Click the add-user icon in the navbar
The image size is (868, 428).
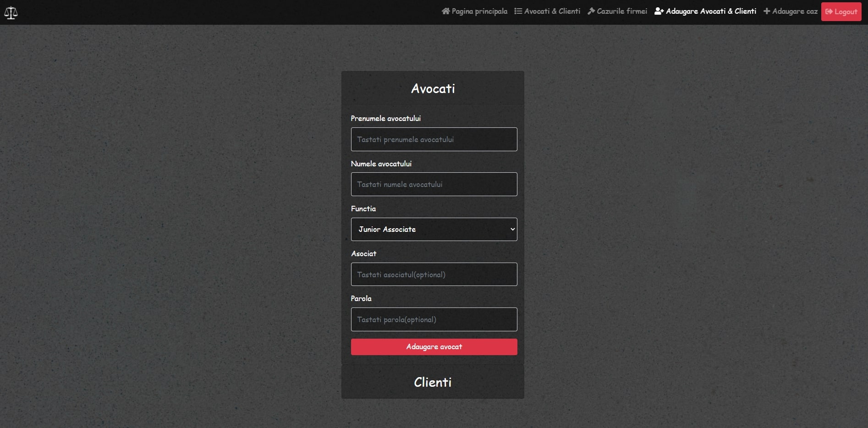(659, 11)
